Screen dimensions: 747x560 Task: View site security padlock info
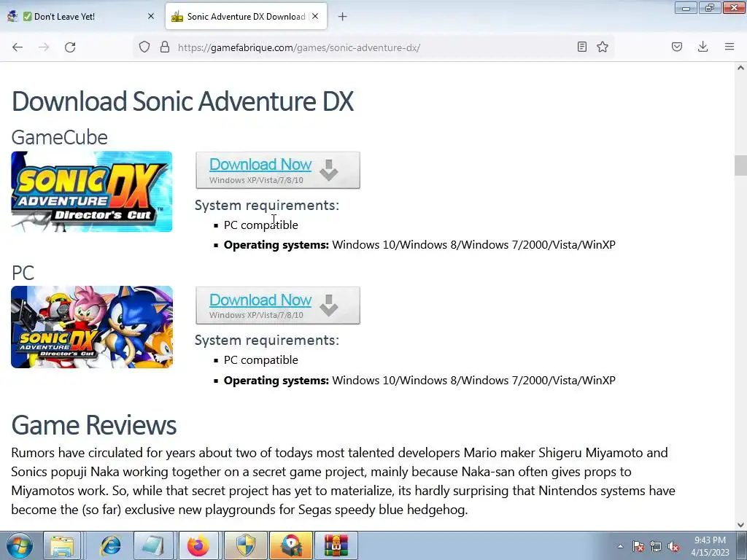click(x=165, y=47)
